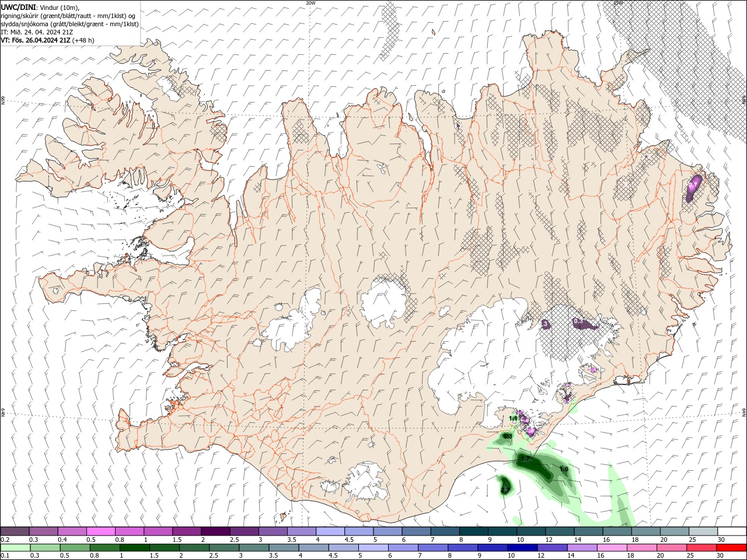Click the red-pink 25 rain legend swatch
This screenshot has height=560, width=747.
[x=701, y=548]
